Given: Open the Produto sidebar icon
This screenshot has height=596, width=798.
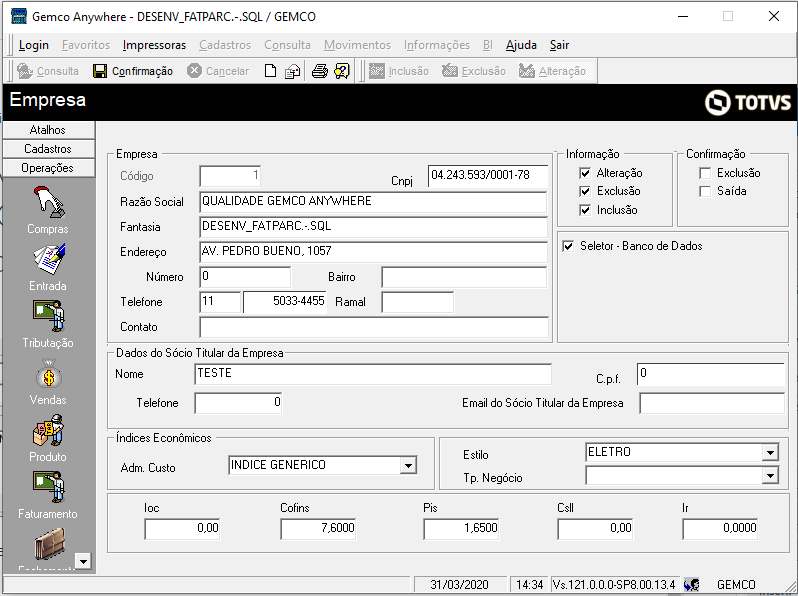Looking at the screenshot, I should [49, 430].
